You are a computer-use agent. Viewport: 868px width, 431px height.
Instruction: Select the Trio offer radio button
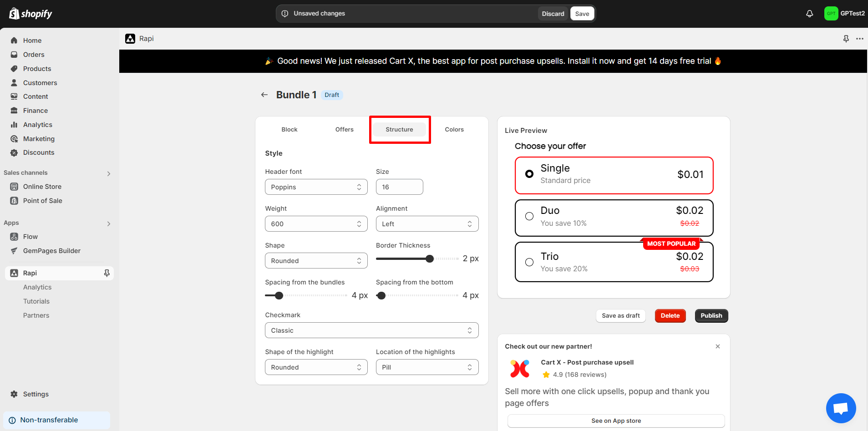pyautogui.click(x=529, y=262)
